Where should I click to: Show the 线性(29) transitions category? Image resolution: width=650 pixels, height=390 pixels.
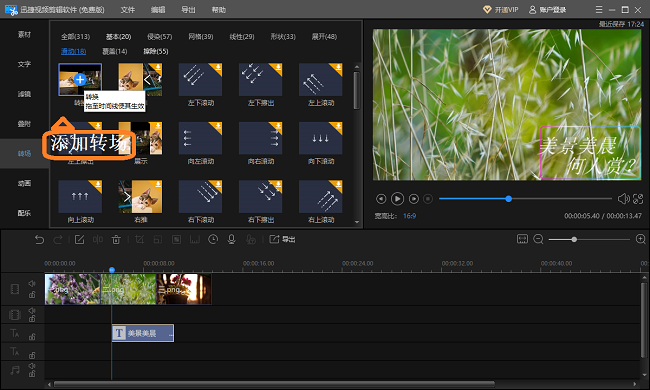[242, 36]
